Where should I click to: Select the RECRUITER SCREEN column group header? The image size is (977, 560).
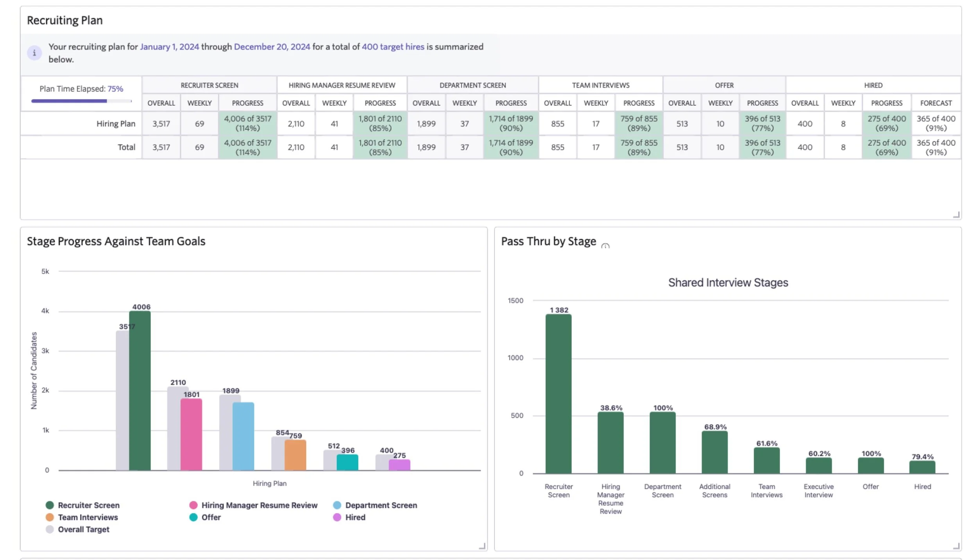tap(209, 85)
